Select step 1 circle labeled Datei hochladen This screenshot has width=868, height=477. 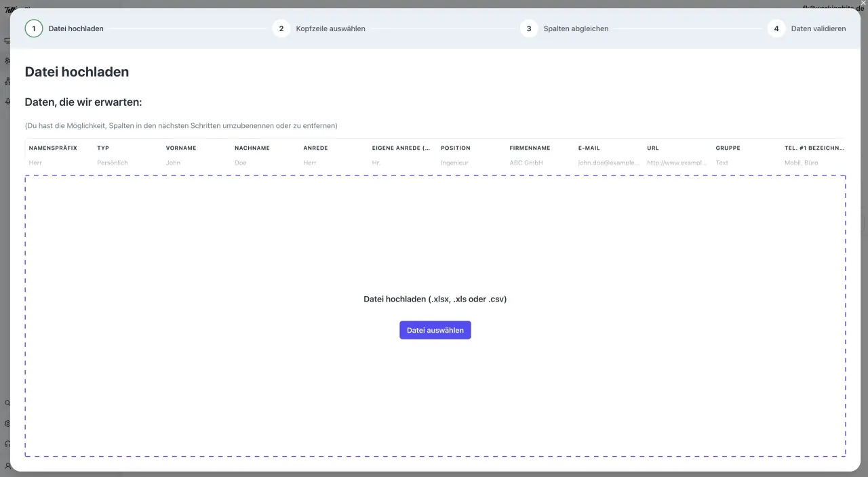(x=34, y=28)
